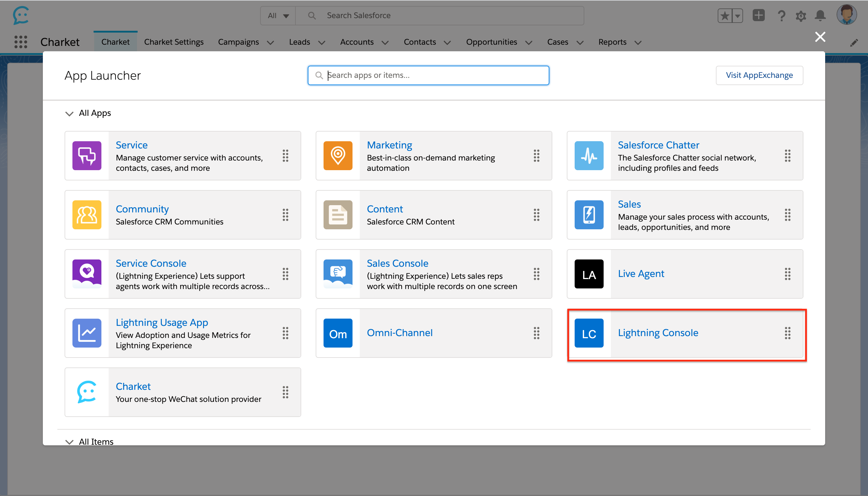Image resolution: width=868 pixels, height=496 pixels.
Task: Open the Community app icon
Action: tap(87, 215)
